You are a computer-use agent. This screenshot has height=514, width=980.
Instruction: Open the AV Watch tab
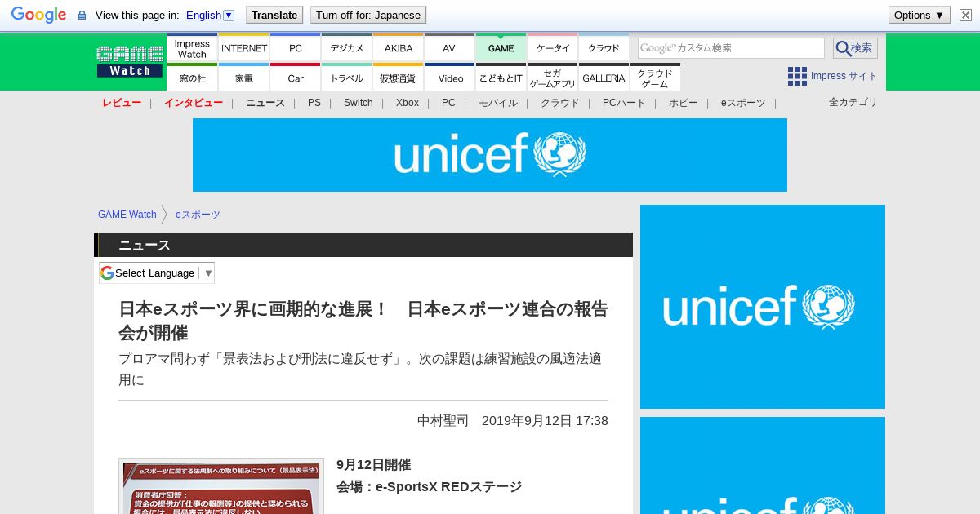[449, 48]
